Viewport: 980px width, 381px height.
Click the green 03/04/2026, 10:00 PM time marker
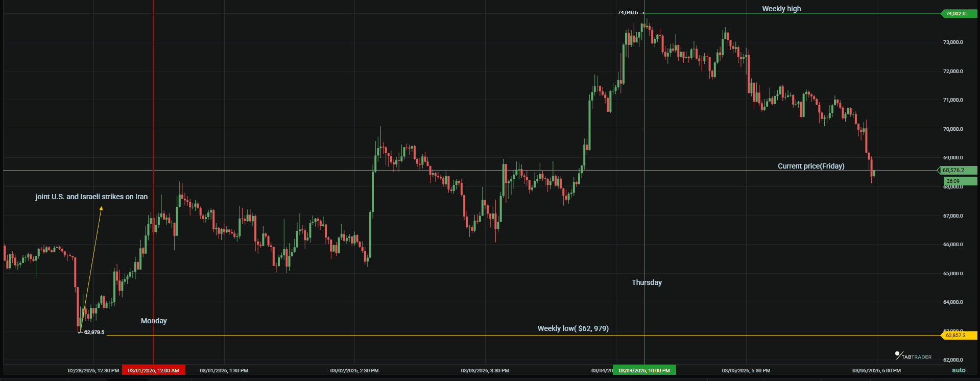644,370
